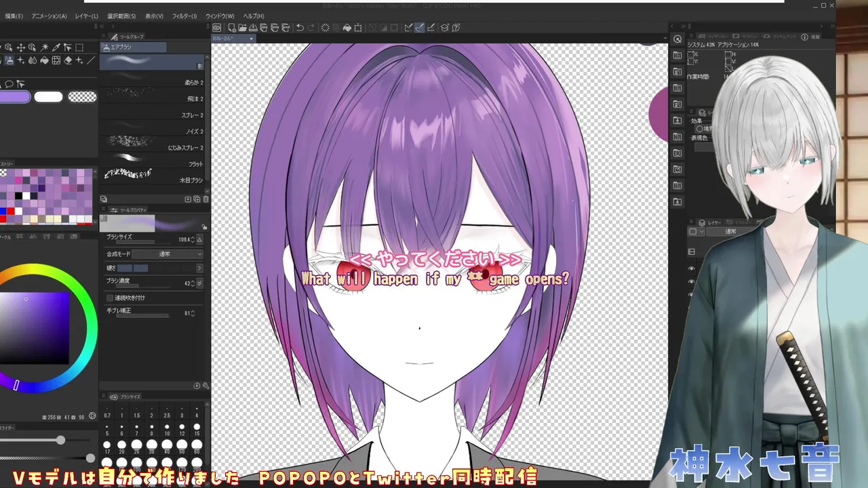This screenshot has height=488, width=868.
Task: Choose the 影 airbrush sub tool
Action: pyautogui.click(x=153, y=62)
